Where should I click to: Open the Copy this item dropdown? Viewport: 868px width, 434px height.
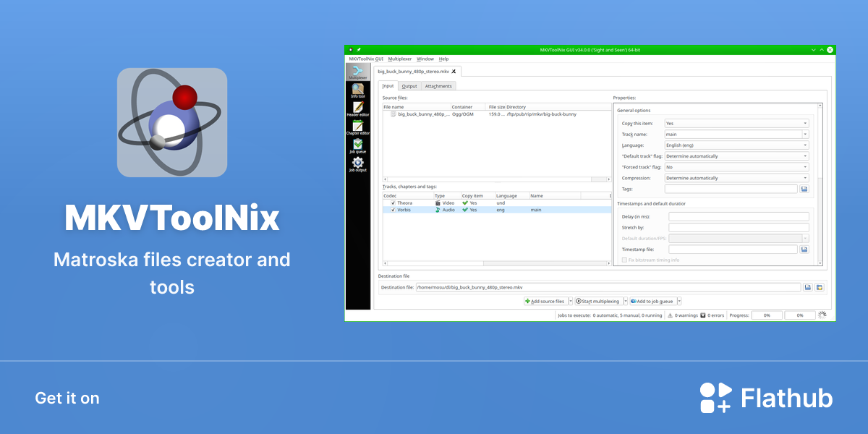pyautogui.click(x=736, y=124)
